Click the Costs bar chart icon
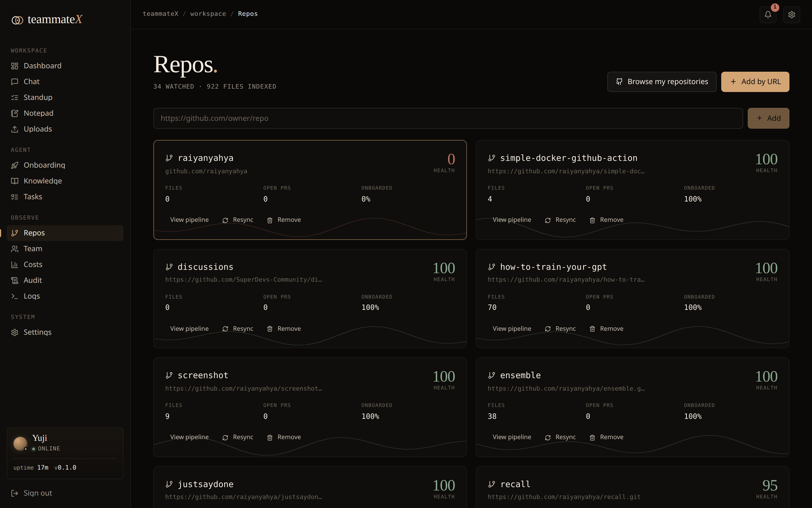Image resolution: width=812 pixels, height=508 pixels. tap(14, 264)
